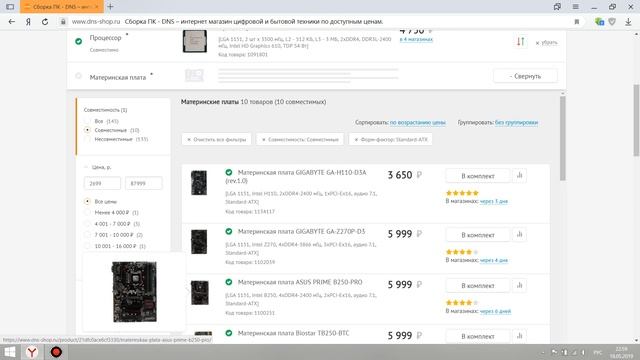Select price range Менее 4 000 ₽
Image resolution: width=640 pixels, height=360 pixels.
click(x=87, y=213)
